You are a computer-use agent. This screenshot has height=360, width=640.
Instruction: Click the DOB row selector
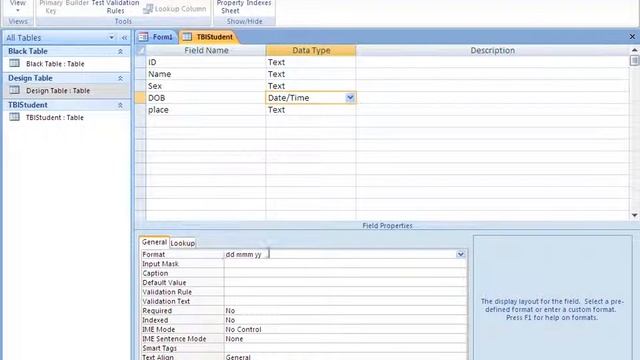[x=140, y=98]
